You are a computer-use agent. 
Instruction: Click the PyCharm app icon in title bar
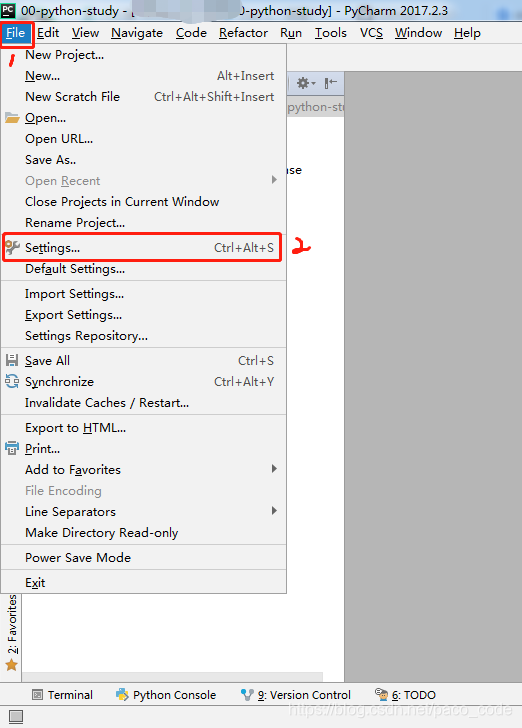click(x=8, y=10)
